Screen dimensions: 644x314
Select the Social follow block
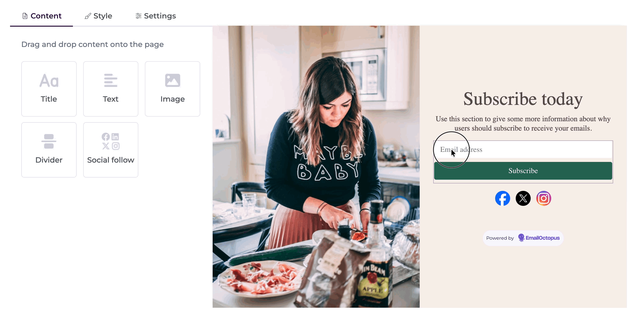(x=111, y=150)
